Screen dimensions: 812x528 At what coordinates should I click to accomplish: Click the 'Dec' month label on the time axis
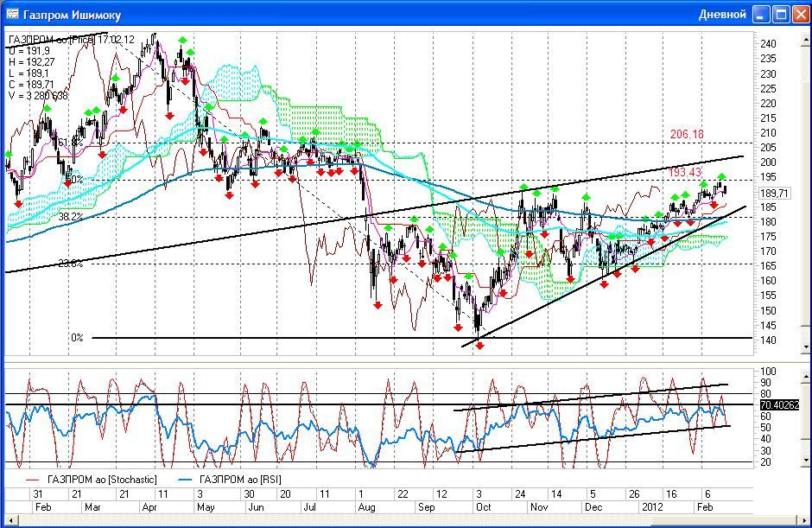[x=593, y=507]
